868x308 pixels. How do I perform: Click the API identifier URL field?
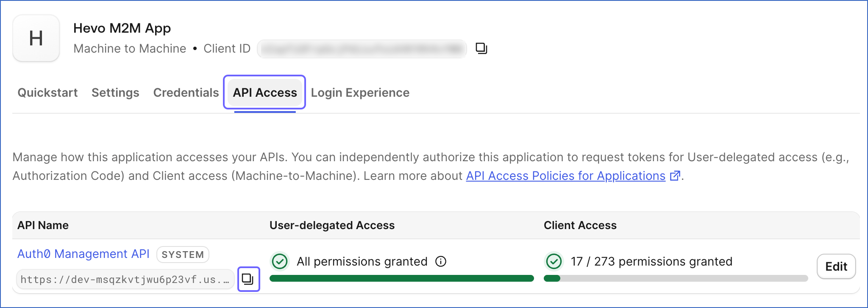coord(125,280)
